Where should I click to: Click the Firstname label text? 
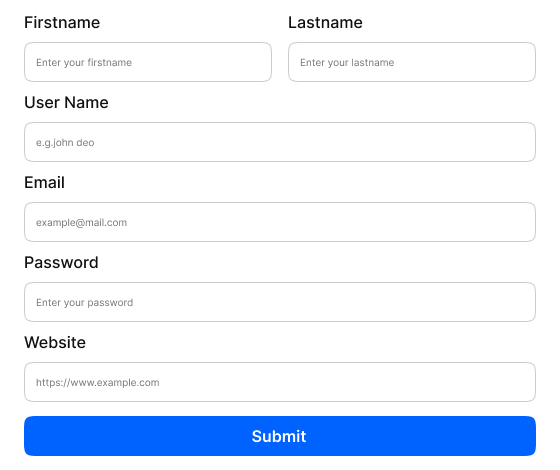pos(62,22)
